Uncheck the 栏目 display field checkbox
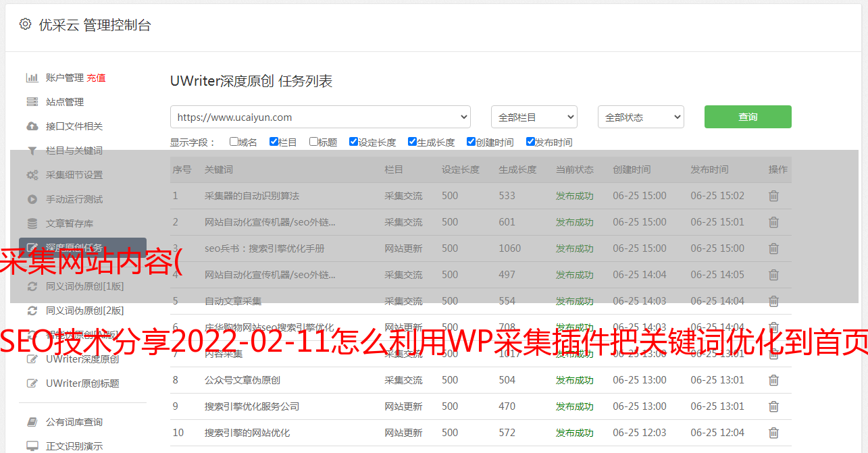 [x=274, y=142]
